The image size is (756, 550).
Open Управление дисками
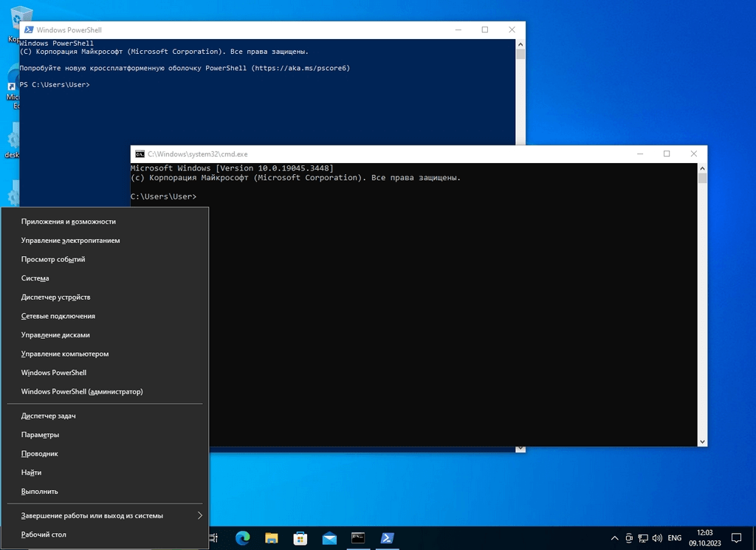(105, 334)
